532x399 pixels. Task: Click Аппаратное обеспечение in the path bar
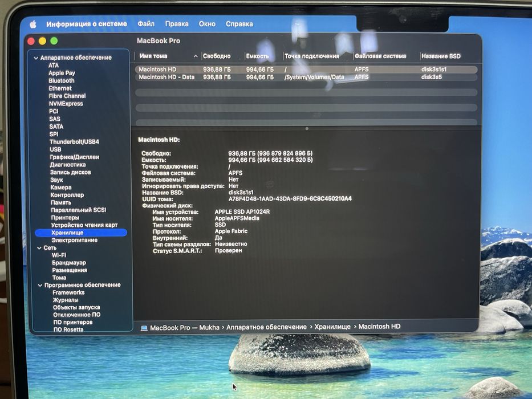pos(266,327)
